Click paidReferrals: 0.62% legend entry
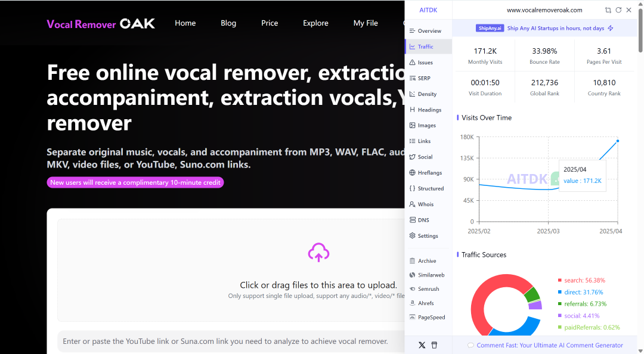Viewport: 644px width, 354px height. (589, 327)
